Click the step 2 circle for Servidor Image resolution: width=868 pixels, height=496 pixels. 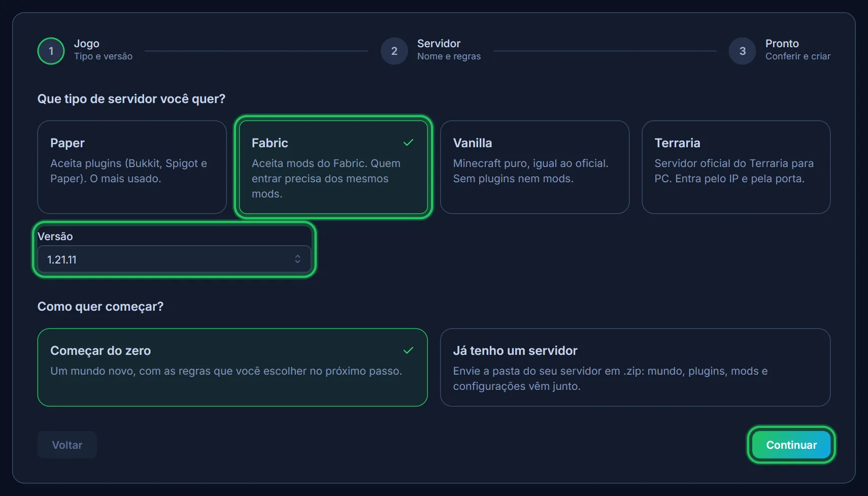[x=394, y=51]
